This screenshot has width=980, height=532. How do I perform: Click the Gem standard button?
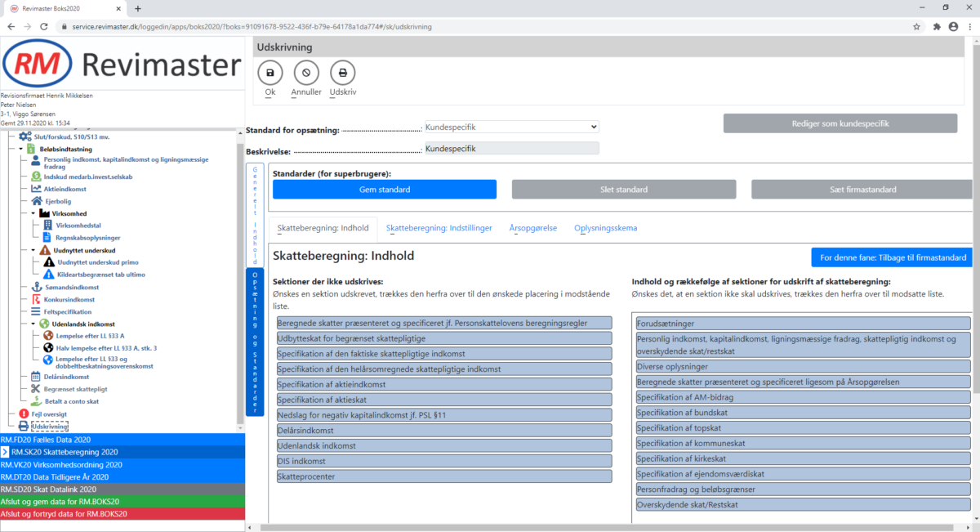pyautogui.click(x=384, y=190)
